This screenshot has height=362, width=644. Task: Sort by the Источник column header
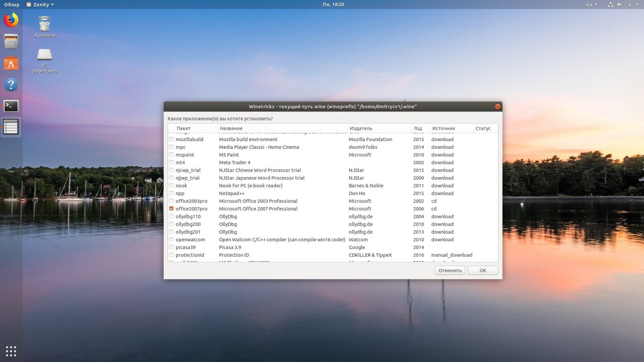452,128
